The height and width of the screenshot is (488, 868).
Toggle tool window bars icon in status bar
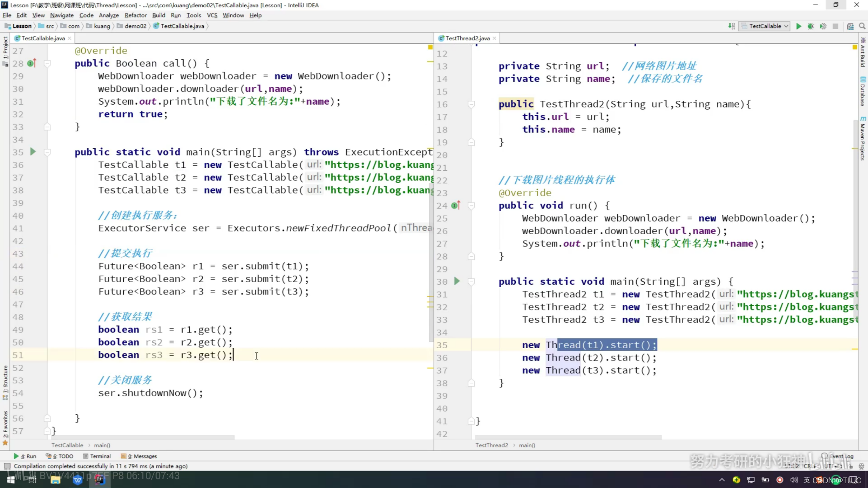[x=6, y=466]
